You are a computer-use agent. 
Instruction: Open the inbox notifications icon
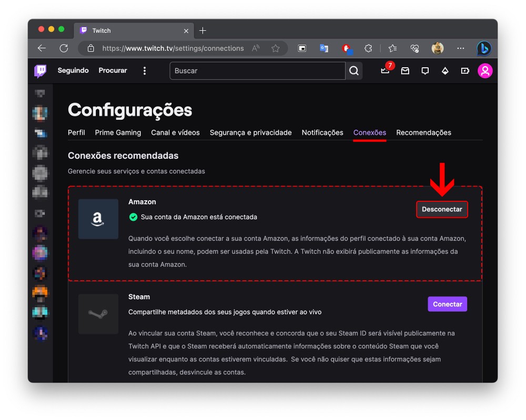pos(405,70)
